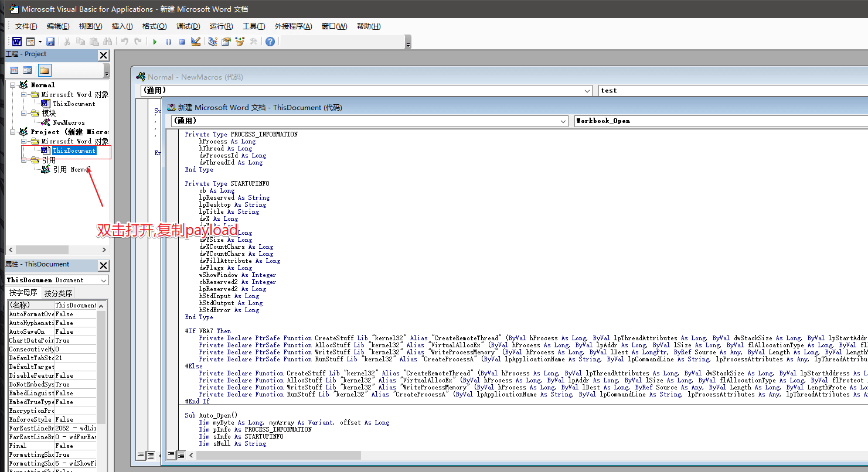The image size is (868, 472).
Task: Open Find with the binoculars icon
Action: pyautogui.click(x=107, y=42)
